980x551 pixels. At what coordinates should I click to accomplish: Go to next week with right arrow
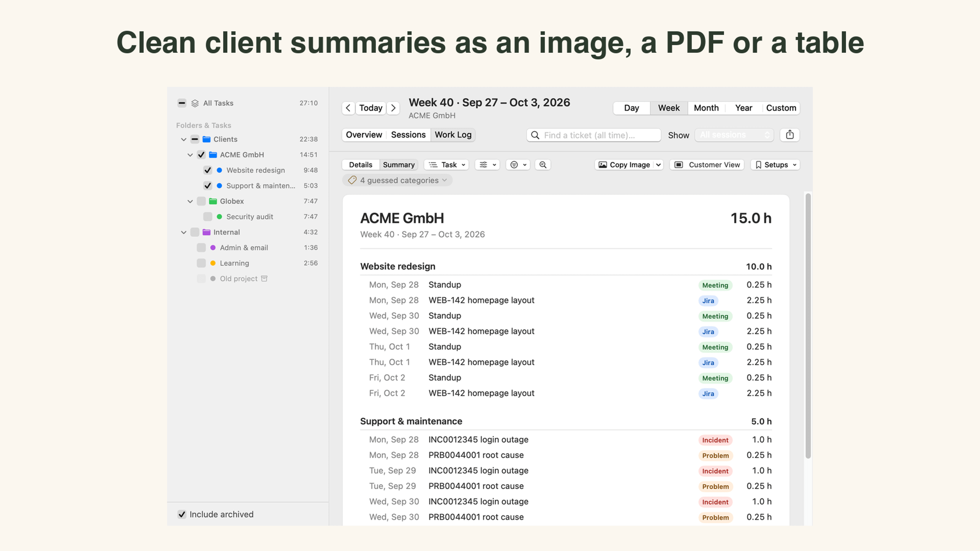tap(393, 108)
